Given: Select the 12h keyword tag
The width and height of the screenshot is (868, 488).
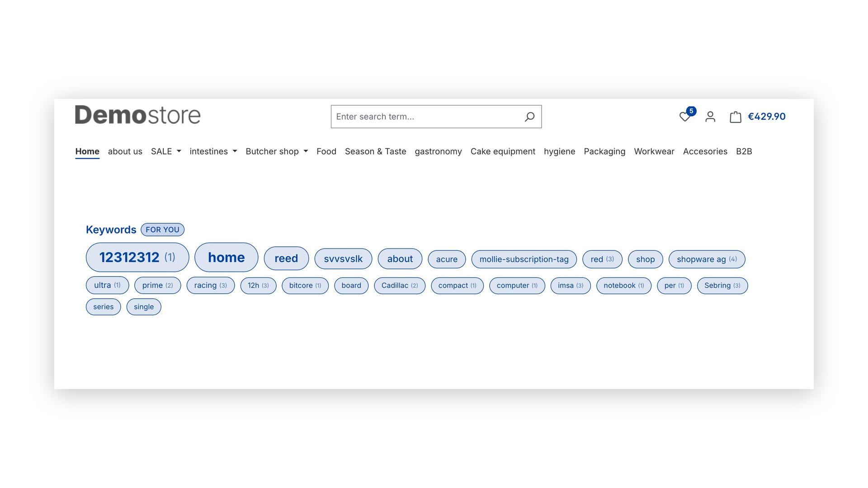Looking at the screenshot, I should point(258,286).
